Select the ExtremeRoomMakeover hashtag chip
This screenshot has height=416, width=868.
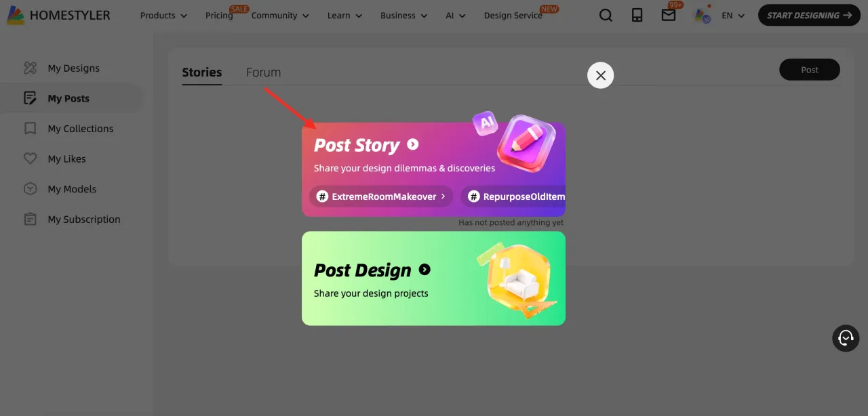pos(381,196)
